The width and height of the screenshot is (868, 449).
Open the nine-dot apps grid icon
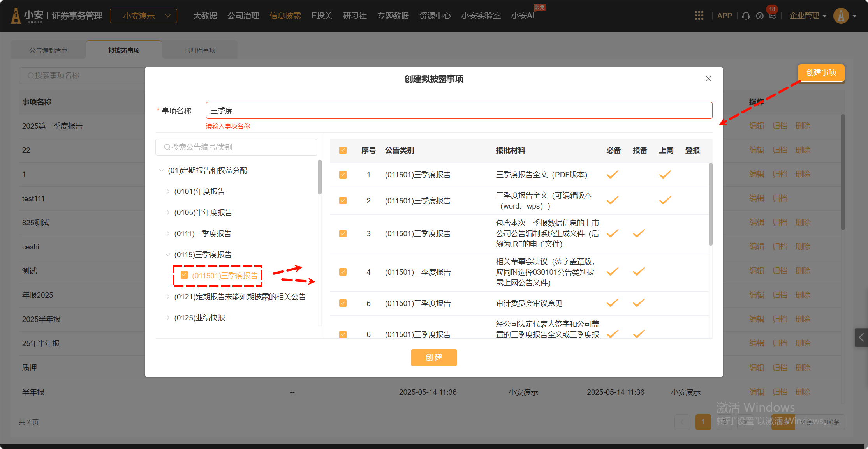[699, 16]
